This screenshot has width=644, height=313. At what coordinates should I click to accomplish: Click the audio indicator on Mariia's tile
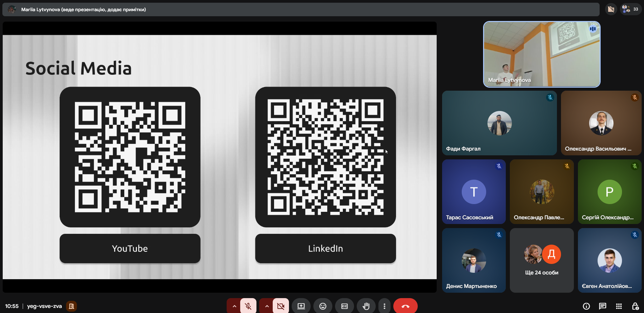pos(593,29)
